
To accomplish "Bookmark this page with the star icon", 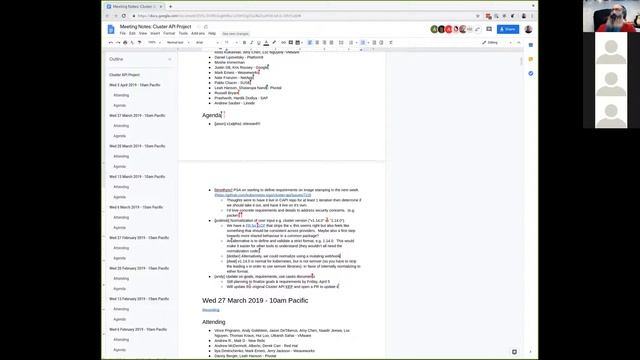I will click(478, 16).
